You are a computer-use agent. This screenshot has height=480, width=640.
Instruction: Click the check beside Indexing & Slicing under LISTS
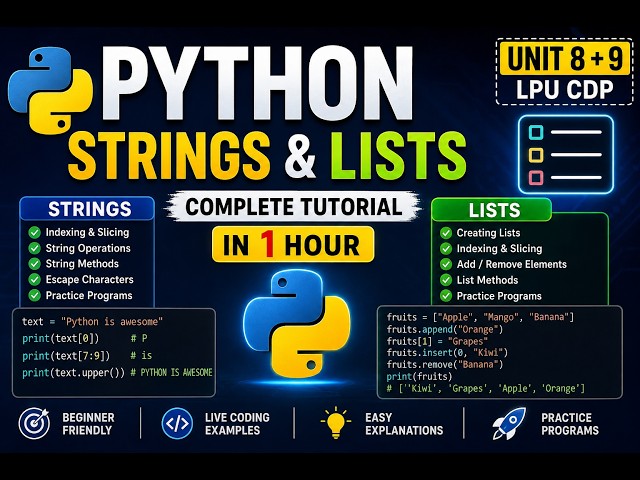[446, 249]
